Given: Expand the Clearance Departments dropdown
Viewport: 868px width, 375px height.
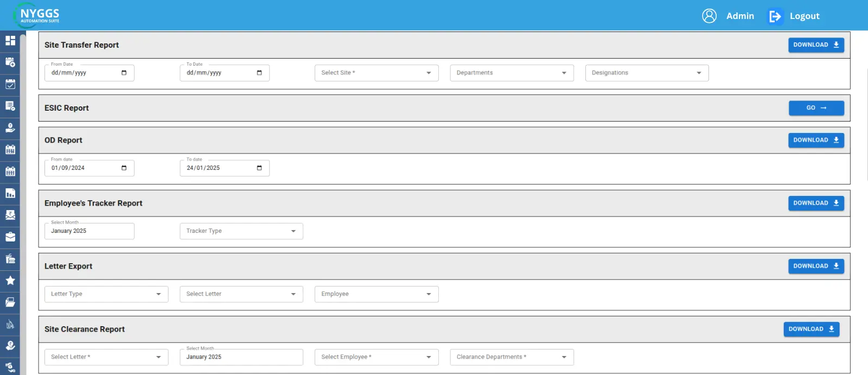Looking at the screenshot, I should click(x=512, y=357).
